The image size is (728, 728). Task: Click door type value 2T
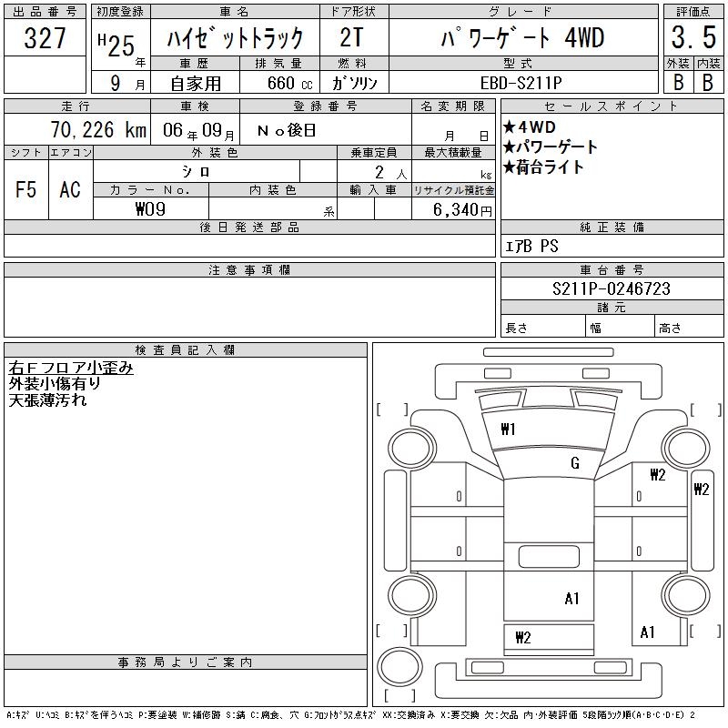click(x=351, y=37)
